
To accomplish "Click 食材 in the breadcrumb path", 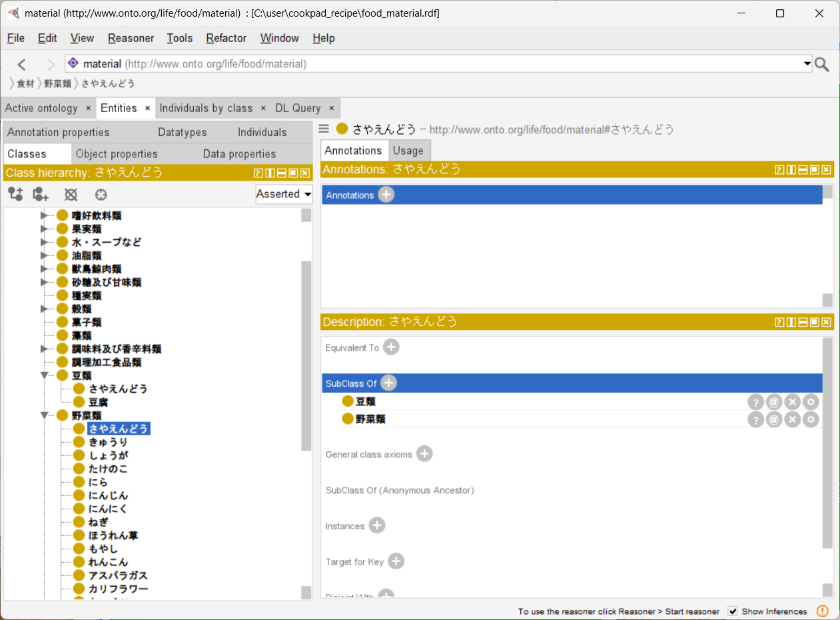I will click(x=25, y=83).
